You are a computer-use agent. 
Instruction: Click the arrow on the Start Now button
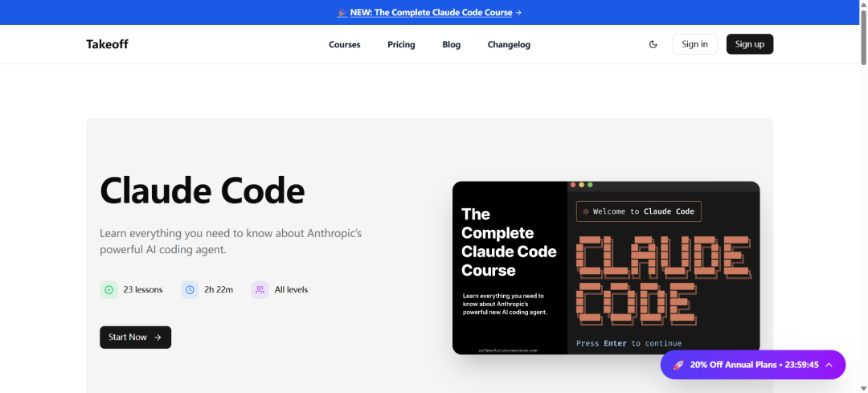[x=158, y=337]
